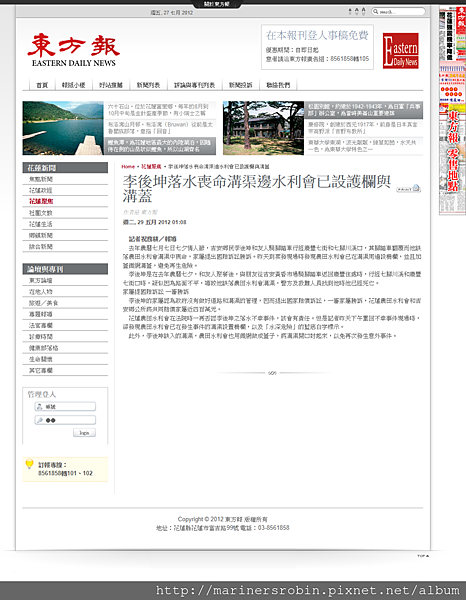Click the 六十石山 banner caption
Screen dimensions: 466x600
click(x=159, y=110)
